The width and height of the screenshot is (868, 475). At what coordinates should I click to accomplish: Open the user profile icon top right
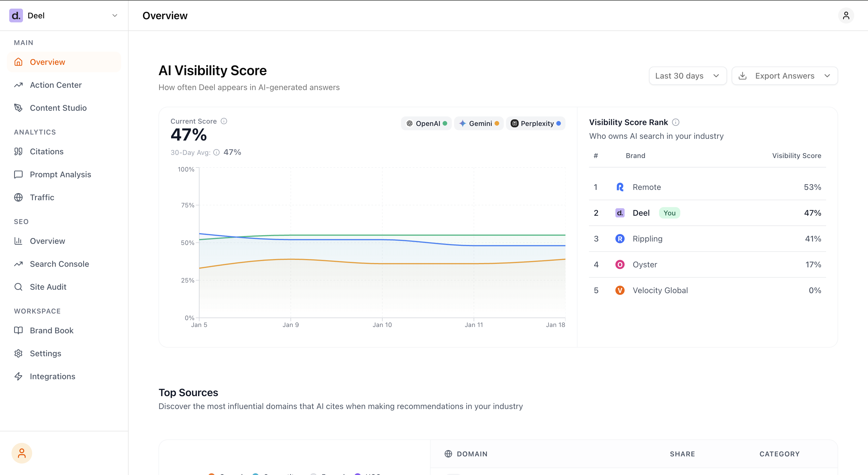(x=846, y=15)
